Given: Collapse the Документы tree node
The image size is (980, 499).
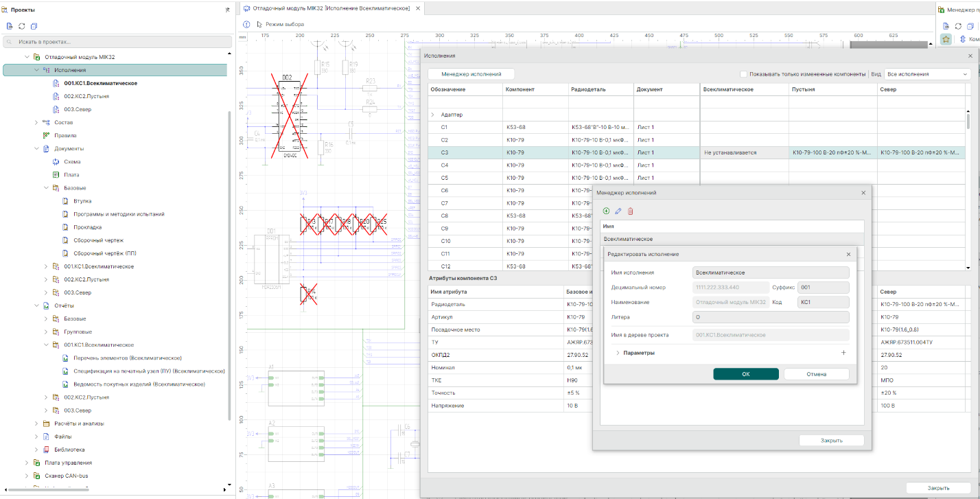Looking at the screenshot, I should point(36,148).
